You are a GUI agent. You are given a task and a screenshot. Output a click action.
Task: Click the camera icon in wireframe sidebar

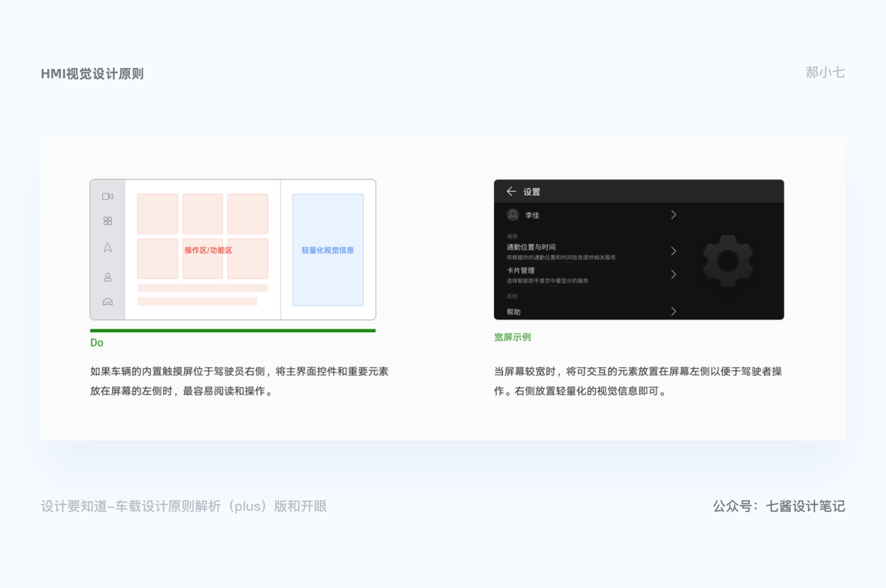pyautogui.click(x=108, y=196)
